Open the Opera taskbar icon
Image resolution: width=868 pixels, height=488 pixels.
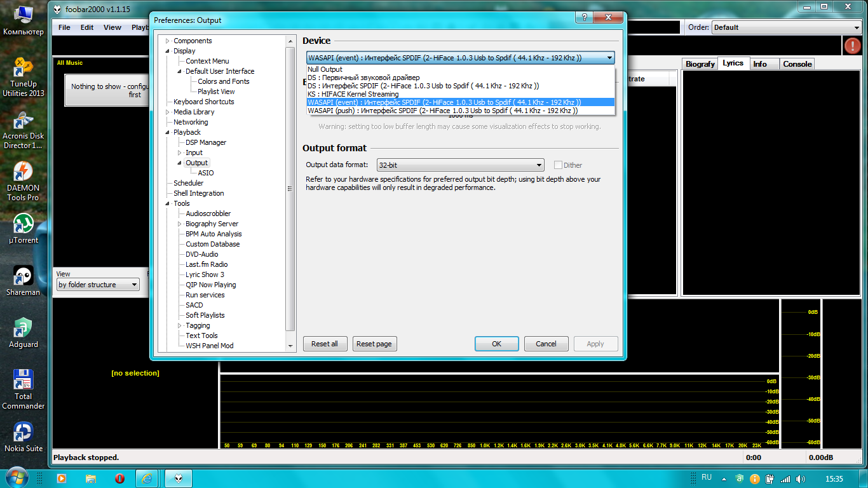coord(119,478)
